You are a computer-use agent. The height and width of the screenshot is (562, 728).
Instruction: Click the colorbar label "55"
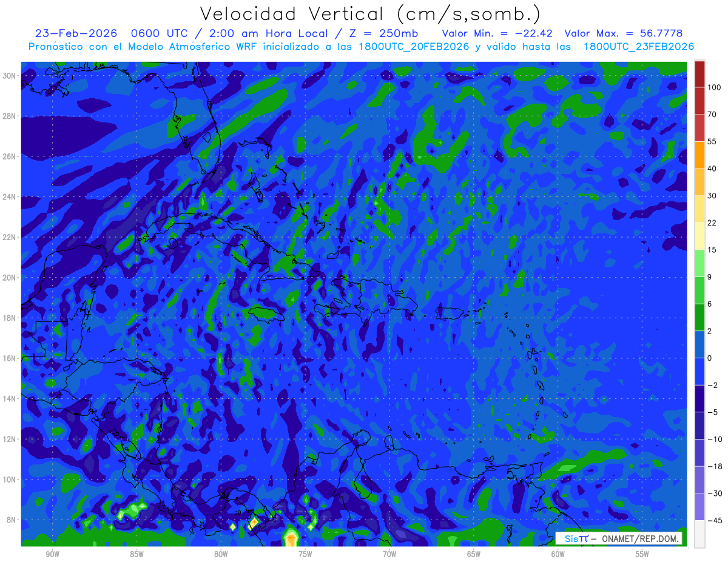point(712,141)
